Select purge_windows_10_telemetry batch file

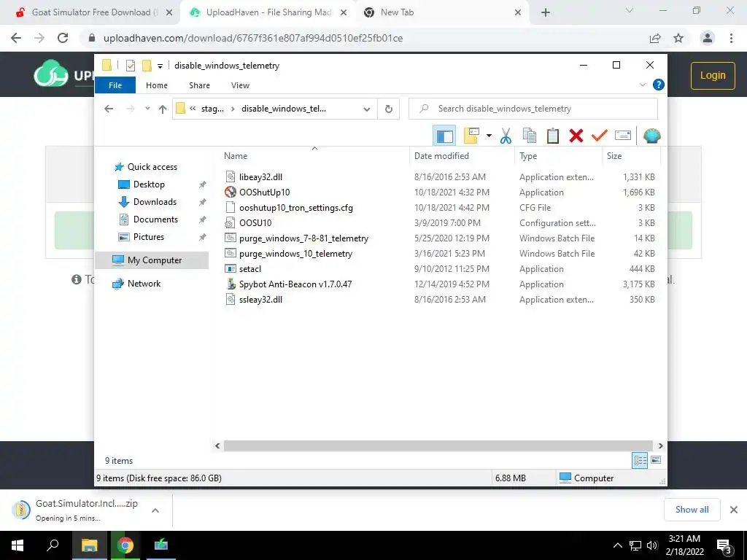295,254
